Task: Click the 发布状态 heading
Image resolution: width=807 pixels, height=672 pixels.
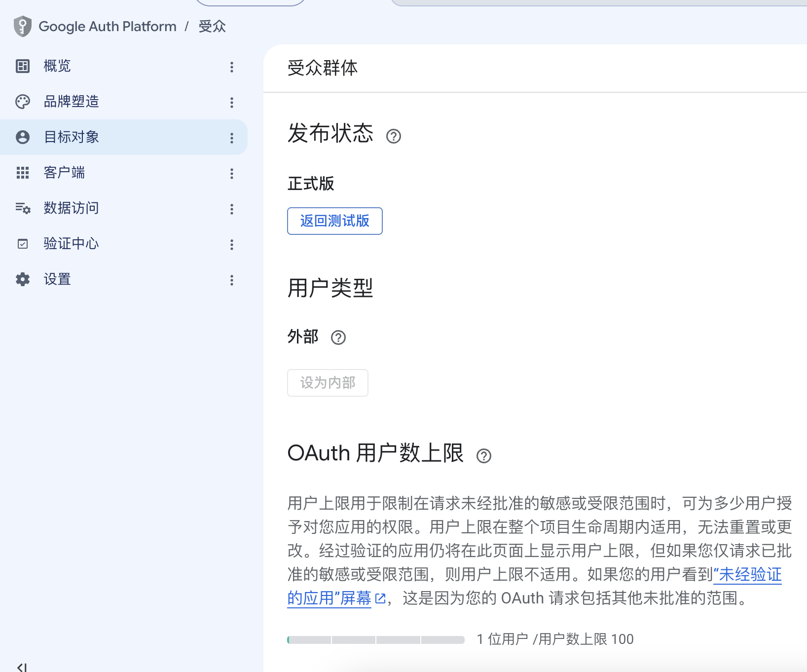Action: tap(330, 133)
